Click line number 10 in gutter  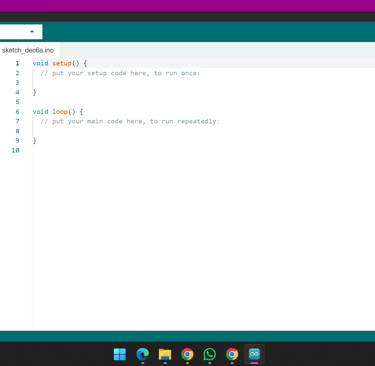(x=16, y=150)
